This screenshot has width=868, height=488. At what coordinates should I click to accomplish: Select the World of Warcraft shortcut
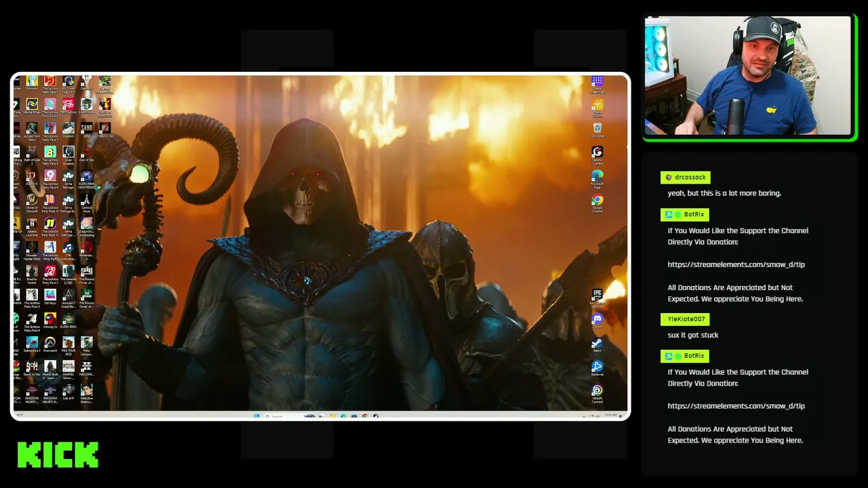[32, 202]
